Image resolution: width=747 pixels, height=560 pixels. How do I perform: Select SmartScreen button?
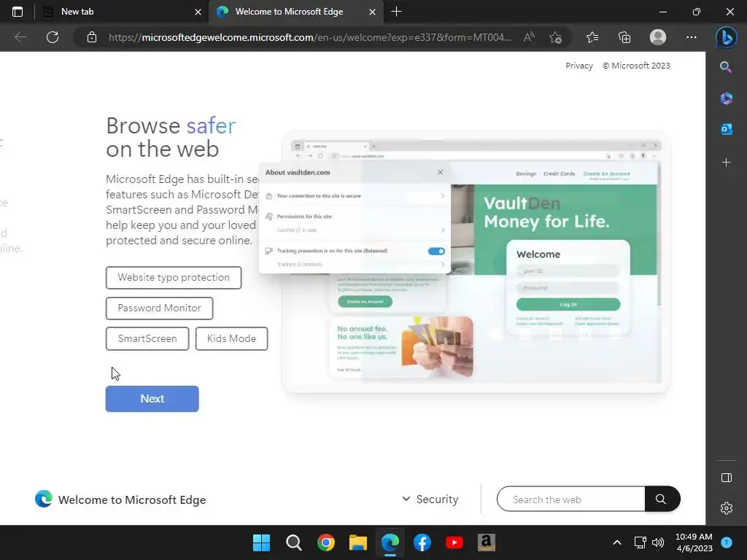[x=147, y=338]
